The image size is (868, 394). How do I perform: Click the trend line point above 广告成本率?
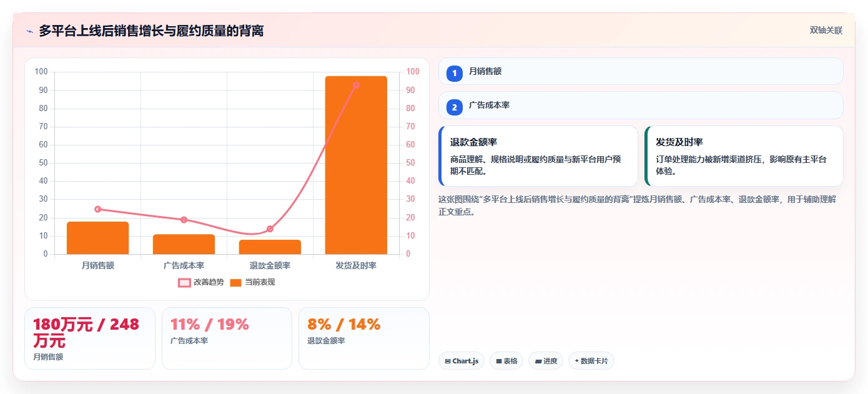(x=184, y=220)
